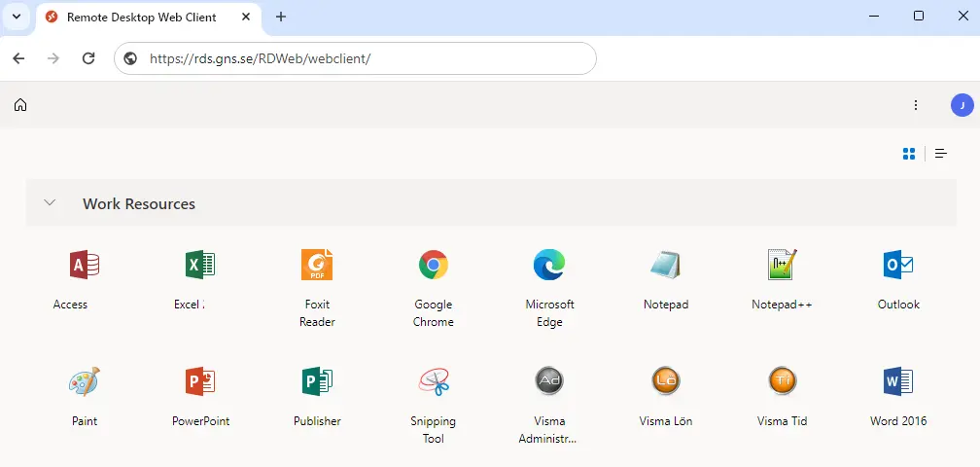Open the user account avatar J
Screen dimensions: 980x467
[962, 105]
